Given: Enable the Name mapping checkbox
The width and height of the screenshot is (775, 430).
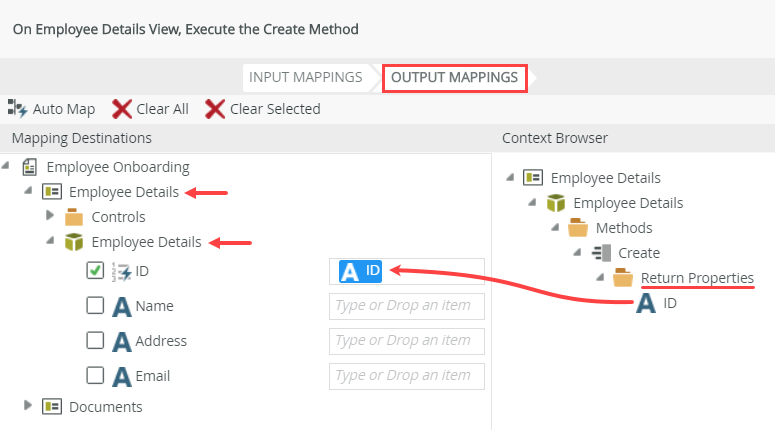Looking at the screenshot, I should pyautogui.click(x=96, y=305).
